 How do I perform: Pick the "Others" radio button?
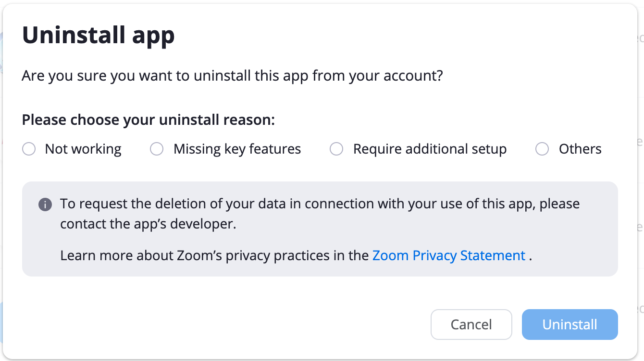tap(542, 149)
